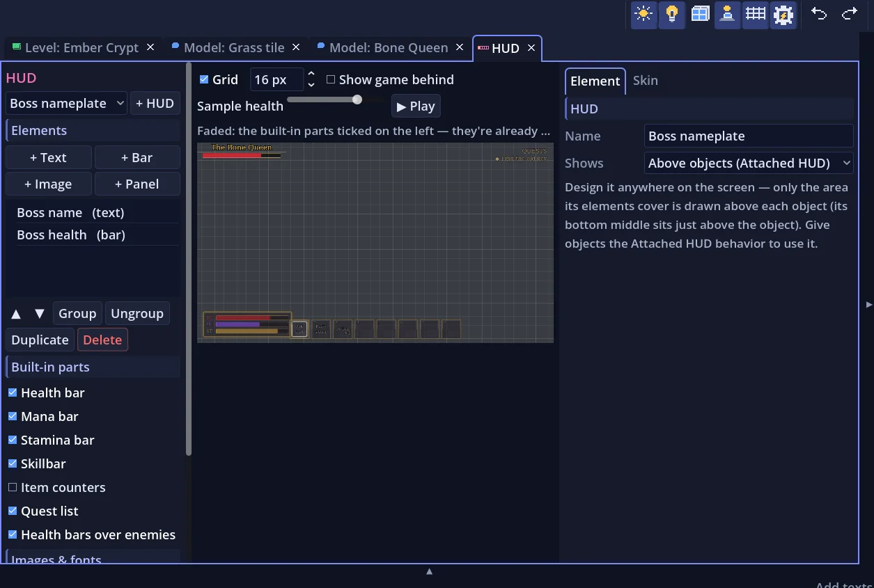The height and width of the screenshot is (588, 874).
Task: Add a Bar element
Action: tap(137, 158)
